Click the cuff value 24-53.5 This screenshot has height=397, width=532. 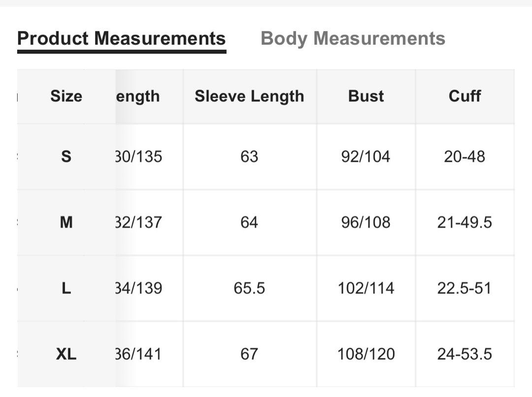pyautogui.click(x=465, y=354)
